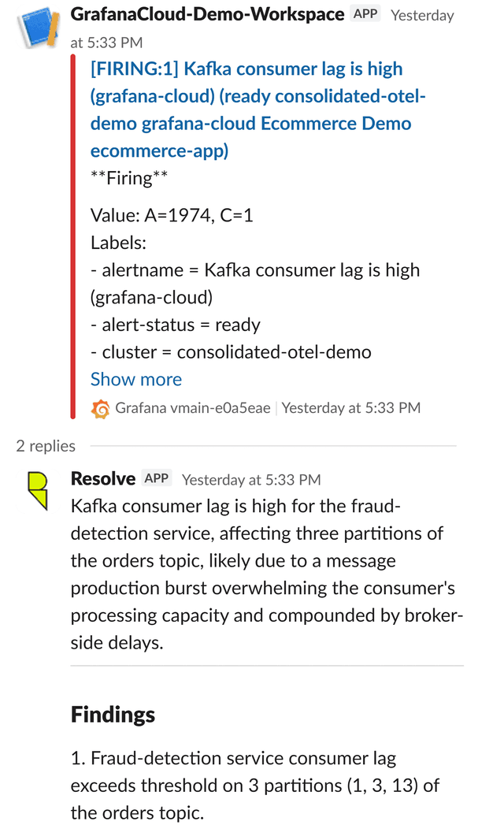The height and width of the screenshot is (825, 504).
Task: Click the Resolve bot name
Action: pyautogui.click(x=102, y=478)
